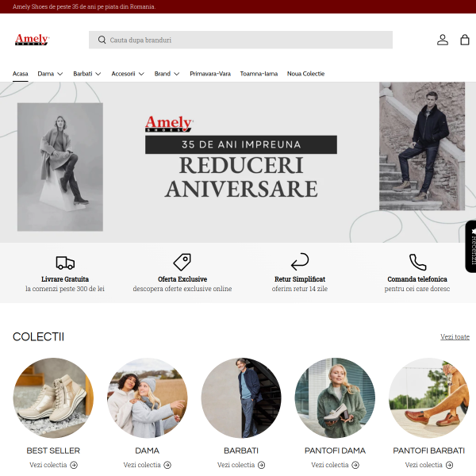Click arrow icon under PANTOFI DAMA

click(355, 465)
